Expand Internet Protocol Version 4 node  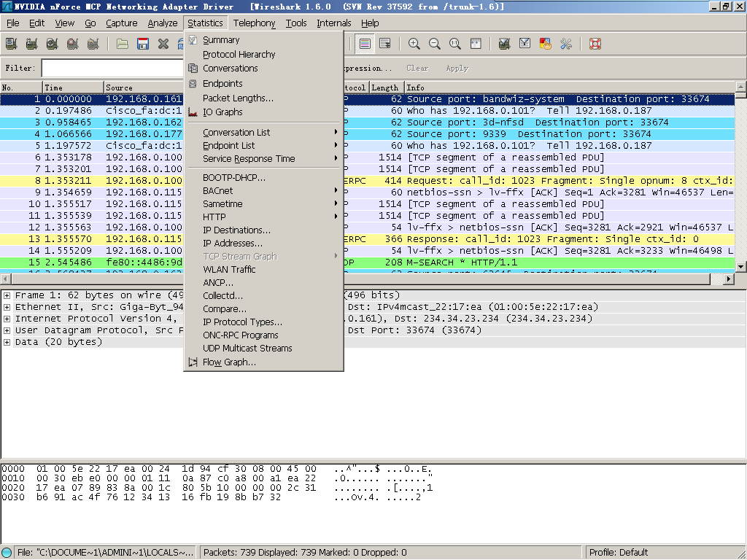click(x=7, y=319)
